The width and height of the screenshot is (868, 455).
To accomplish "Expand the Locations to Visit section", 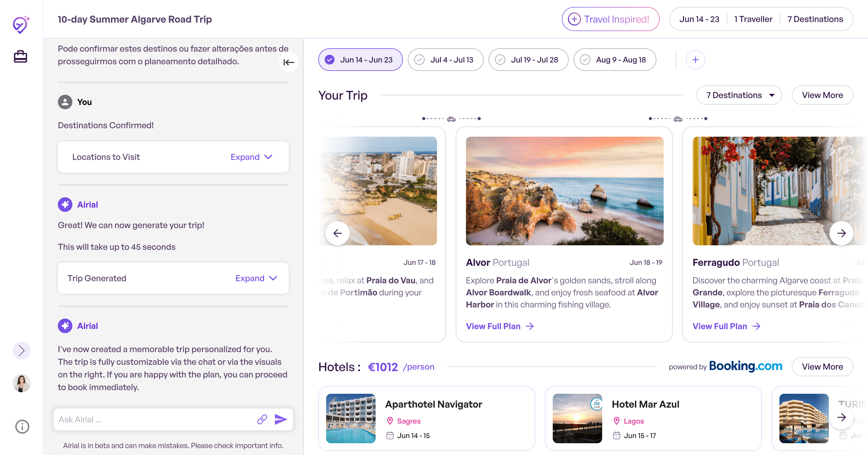I will (x=251, y=157).
